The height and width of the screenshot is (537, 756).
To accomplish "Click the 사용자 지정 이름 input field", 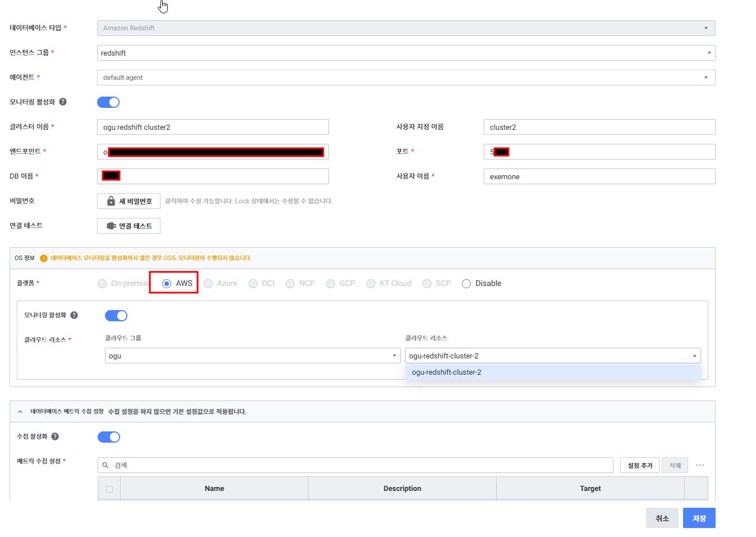I will pyautogui.click(x=599, y=127).
